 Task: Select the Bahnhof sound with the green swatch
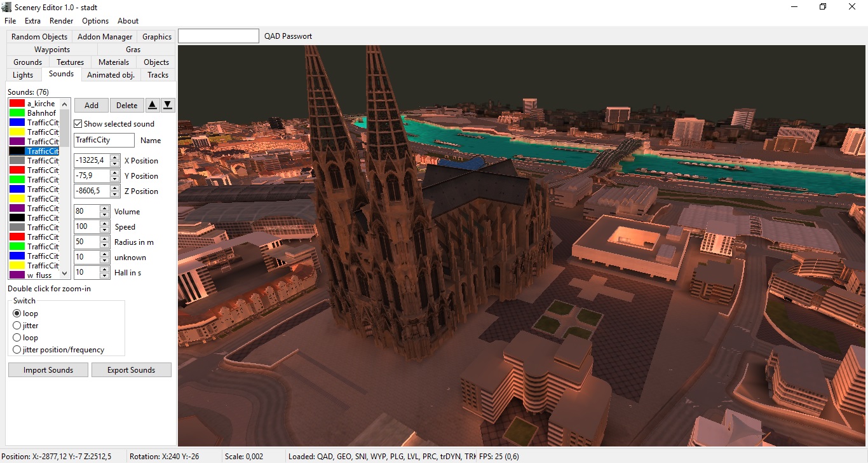coord(41,113)
